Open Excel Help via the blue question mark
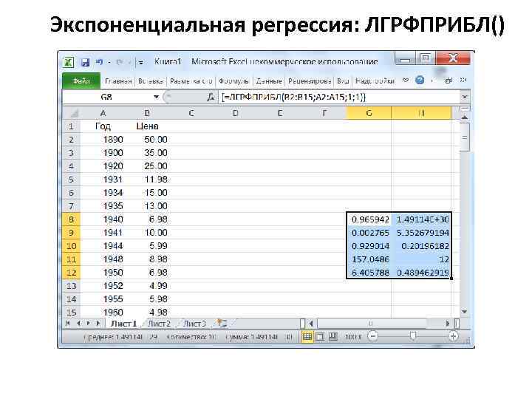The image size is (532, 399). point(420,81)
